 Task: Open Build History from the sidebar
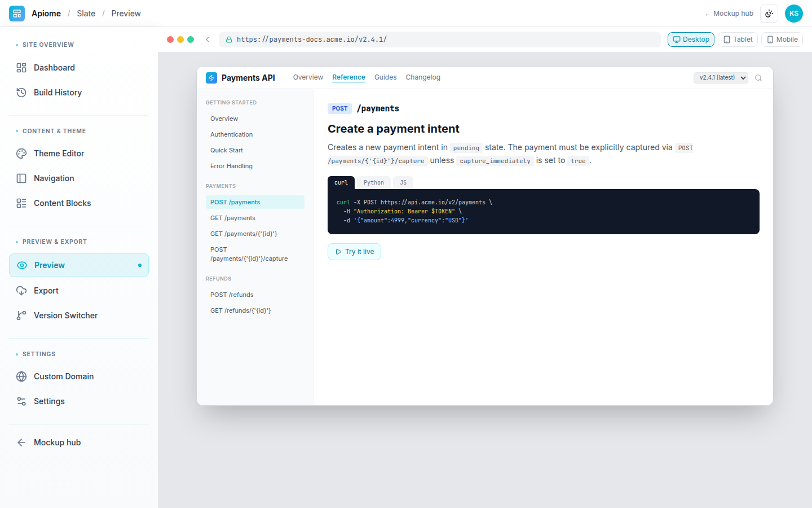click(x=79, y=93)
